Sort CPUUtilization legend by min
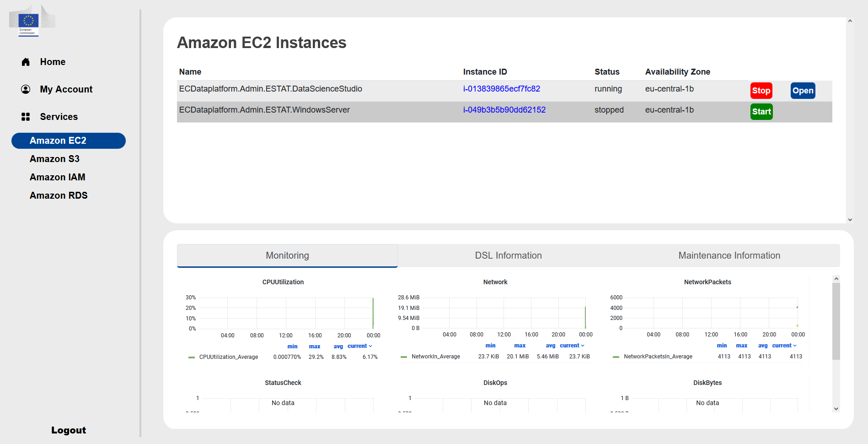This screenshot has height=444, width=868. [292, 347]
